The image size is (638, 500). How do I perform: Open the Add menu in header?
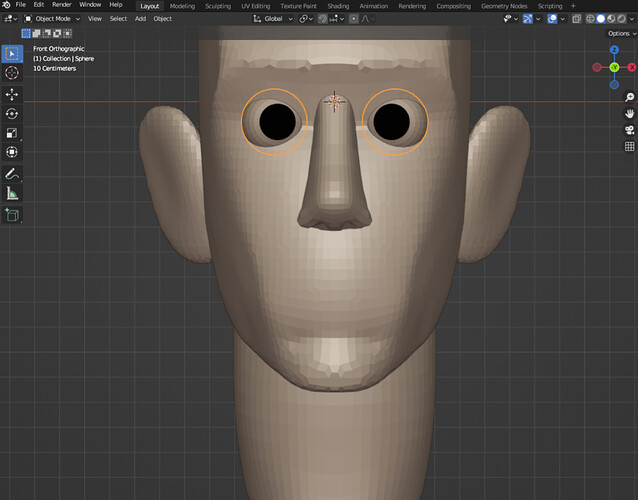click(140, 19)
